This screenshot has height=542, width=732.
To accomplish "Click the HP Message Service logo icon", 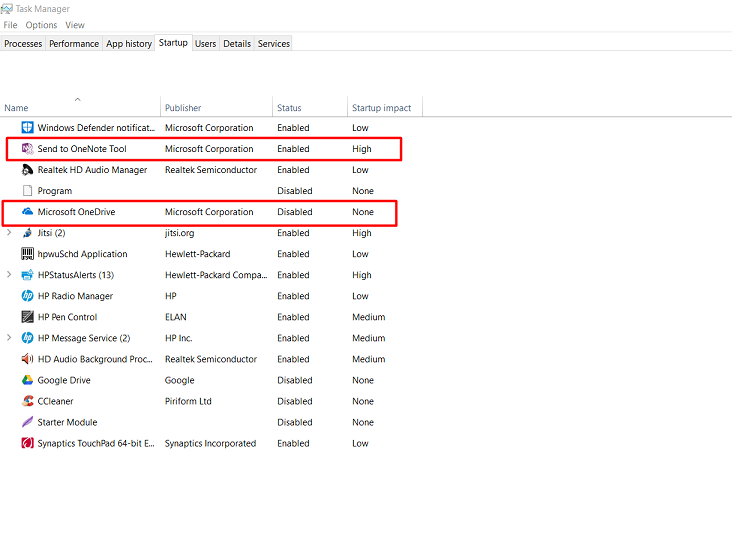I will click(x=28, y=338).
